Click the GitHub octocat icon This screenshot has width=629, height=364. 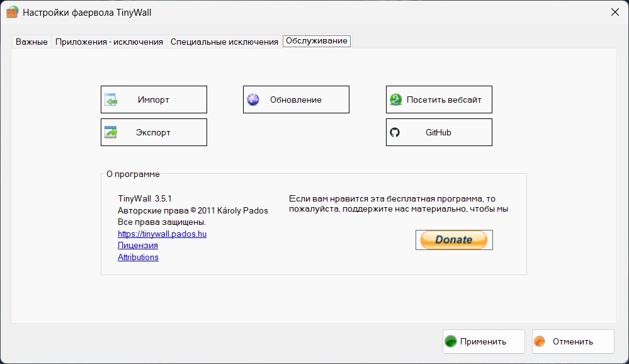pos(395,132)
